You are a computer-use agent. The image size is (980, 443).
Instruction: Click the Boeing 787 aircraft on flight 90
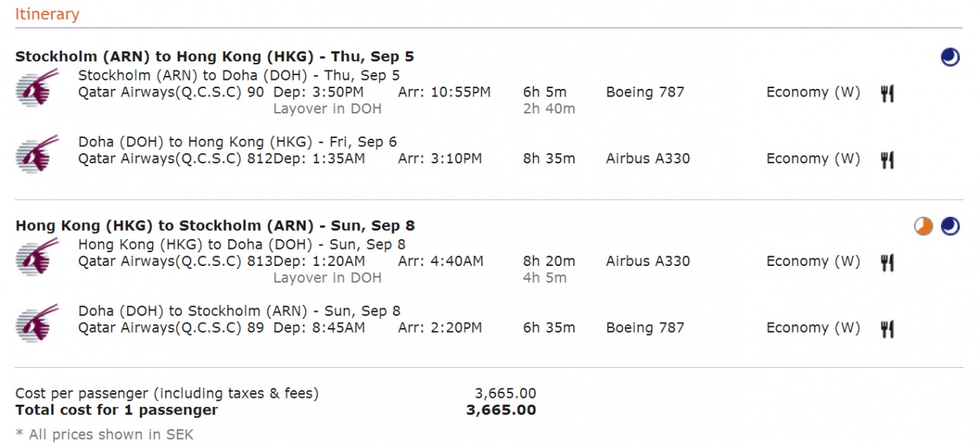645,92
